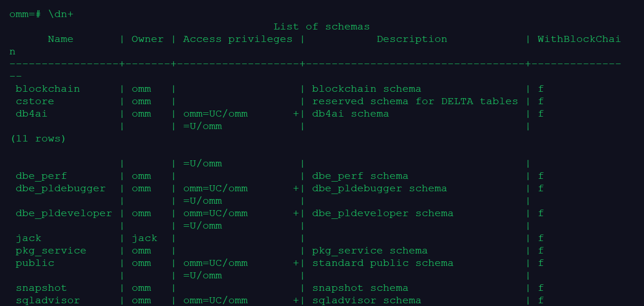Select the blockchain schema name

[47, 89]
